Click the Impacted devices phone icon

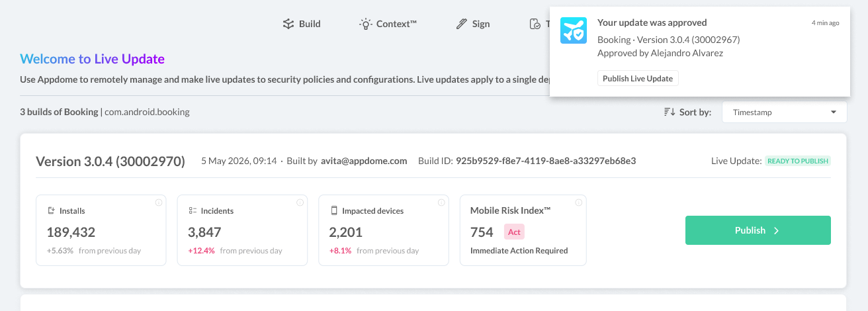[x=334, y=211]
